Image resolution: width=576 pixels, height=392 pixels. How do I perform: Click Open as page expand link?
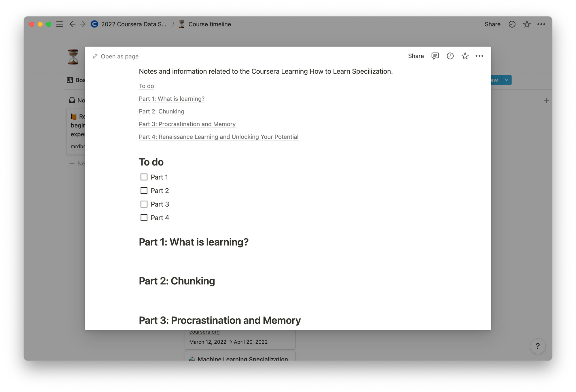click(x=116, y=56)
